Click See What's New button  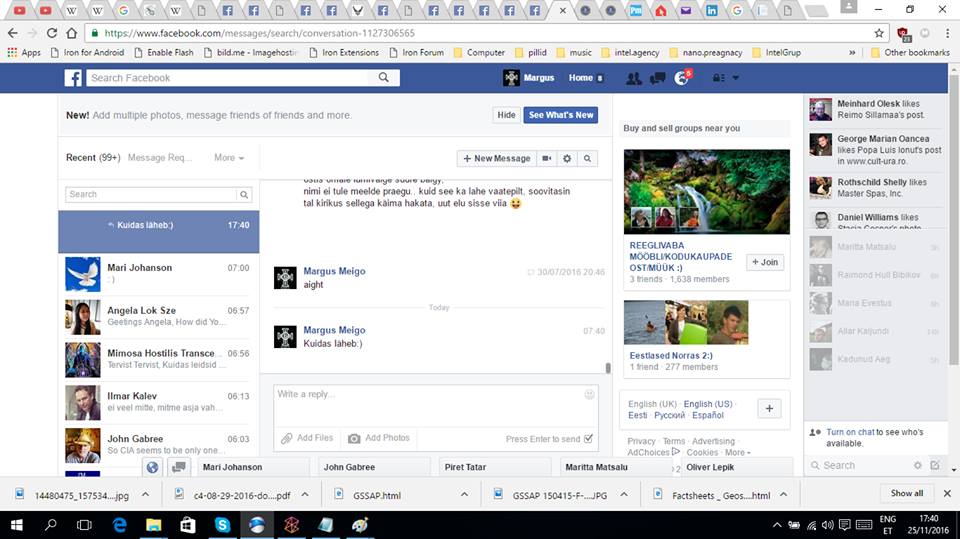(561, 115)
